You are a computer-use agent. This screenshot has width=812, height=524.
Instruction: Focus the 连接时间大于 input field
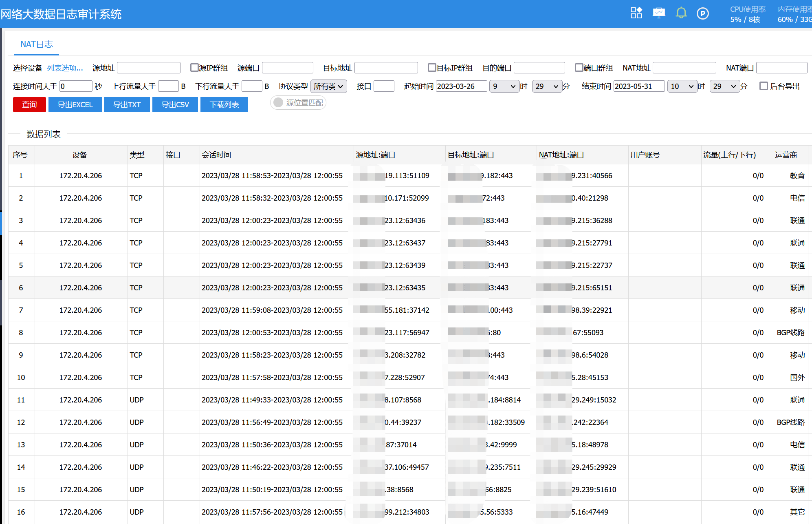tap(76, 86)
